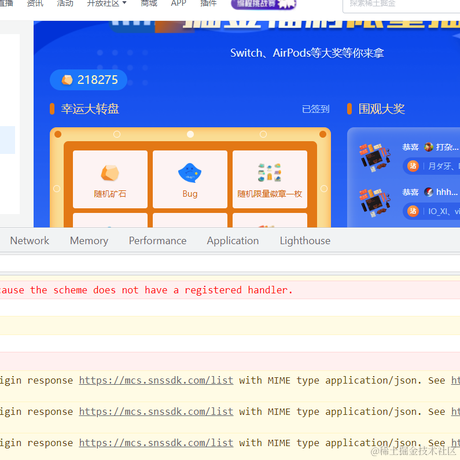Click the Bug prize label

190,194
